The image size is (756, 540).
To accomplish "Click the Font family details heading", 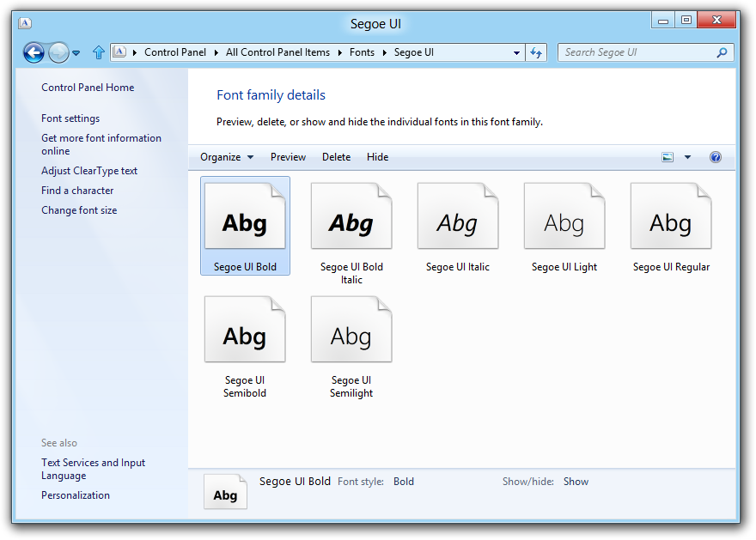I will click(x=271, y=95).
